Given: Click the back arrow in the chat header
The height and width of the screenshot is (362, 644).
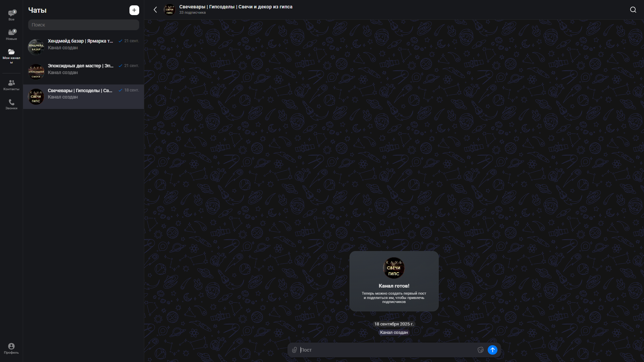Looking at the screenshot, I should click(x=155, y=10).
